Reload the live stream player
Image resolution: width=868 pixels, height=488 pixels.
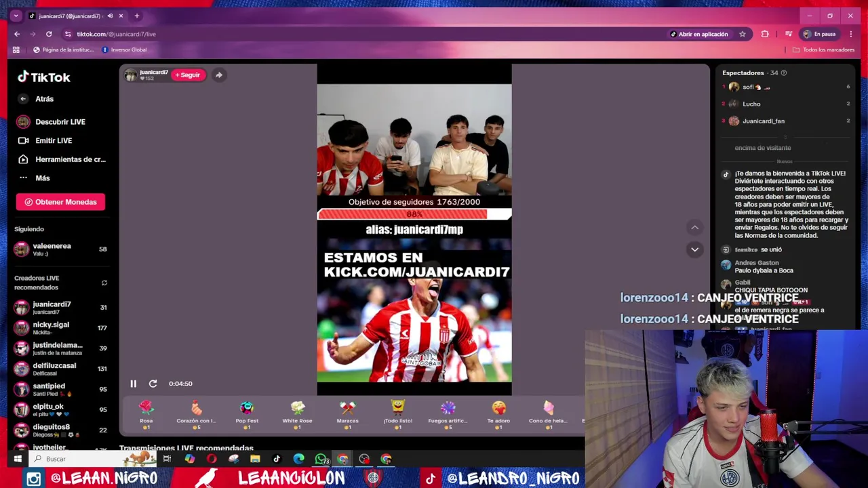(x=153, y=384)
